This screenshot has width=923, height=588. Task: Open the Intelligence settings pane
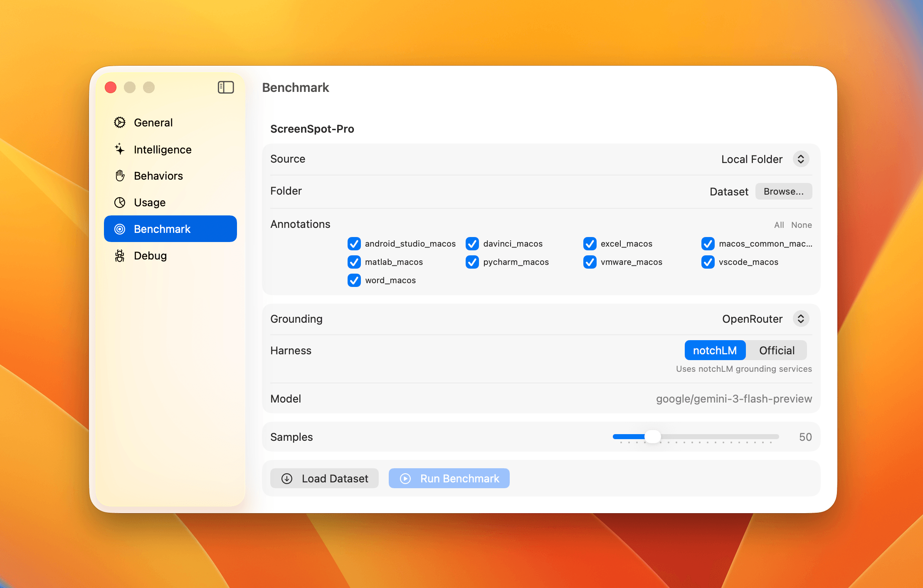[x=170, y=149]
